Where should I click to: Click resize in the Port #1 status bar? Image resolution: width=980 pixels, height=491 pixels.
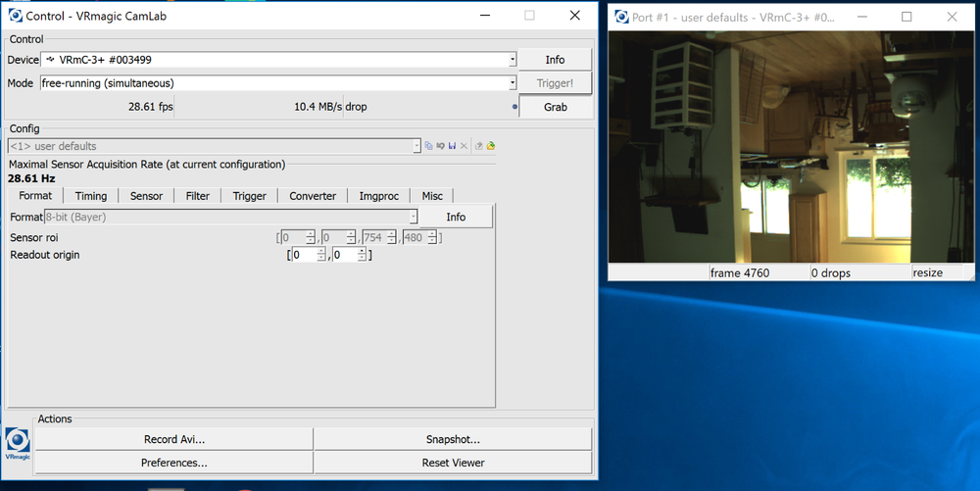click(x=927, y=273)
